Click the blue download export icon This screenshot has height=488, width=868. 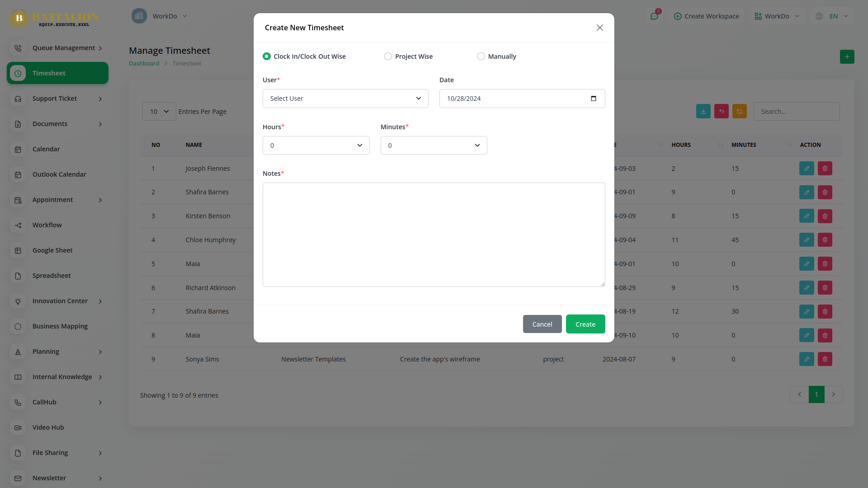703,112
